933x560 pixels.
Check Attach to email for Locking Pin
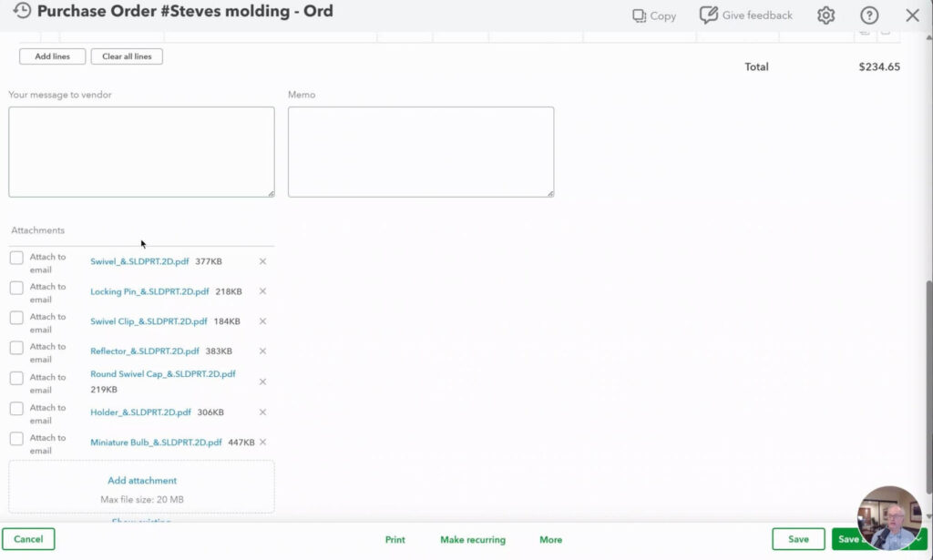click(16, 288)
